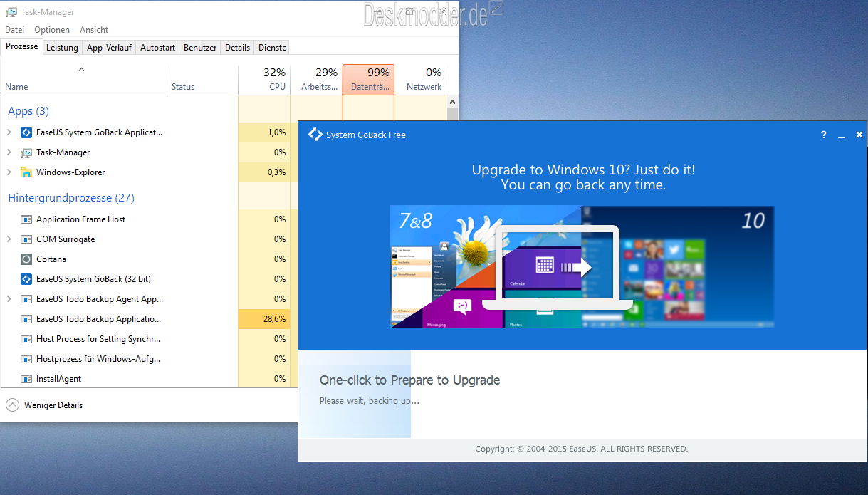Click the Hostprozess für Windows-Aufgaben icon
Screen dimensions: 868x495
26,359
